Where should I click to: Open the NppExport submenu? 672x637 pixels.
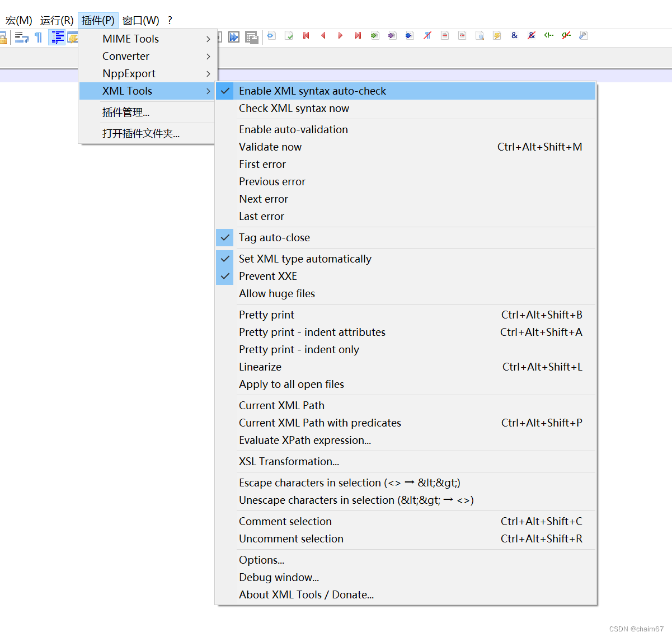129,73
